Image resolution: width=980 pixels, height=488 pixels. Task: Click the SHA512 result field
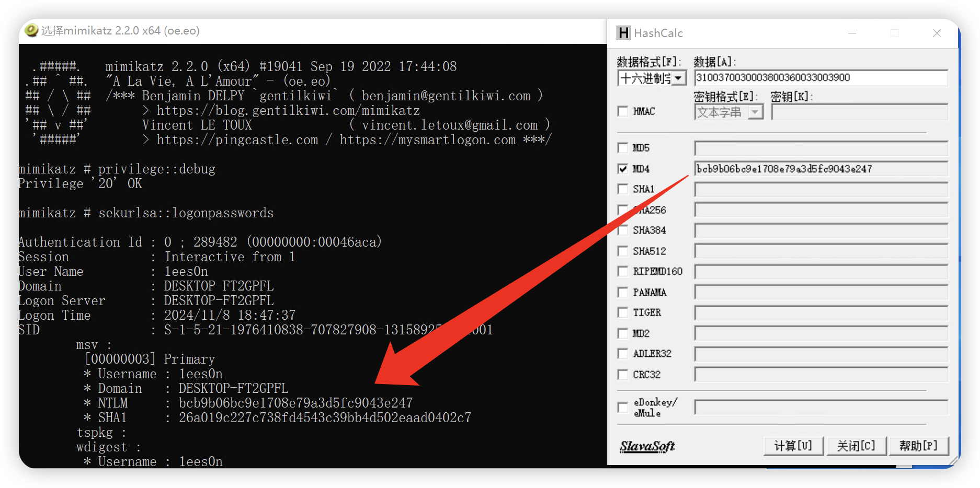[x=821, y=251]
